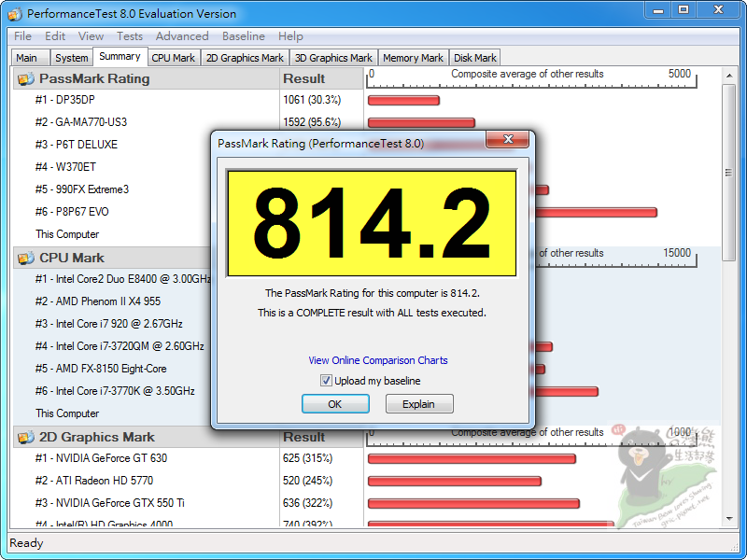Select the row '#2 - AMD Phenom II X4 955'

click(98, 301)
